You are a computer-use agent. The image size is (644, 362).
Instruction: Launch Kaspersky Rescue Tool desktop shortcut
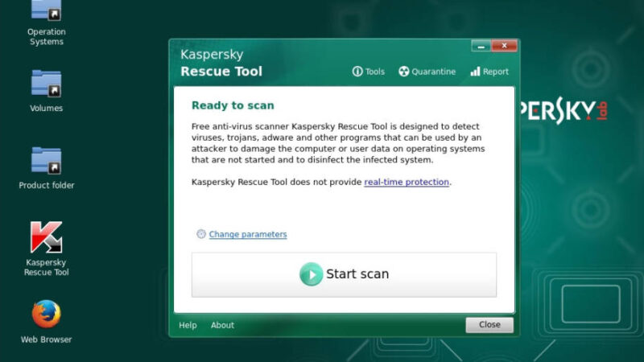46,238
